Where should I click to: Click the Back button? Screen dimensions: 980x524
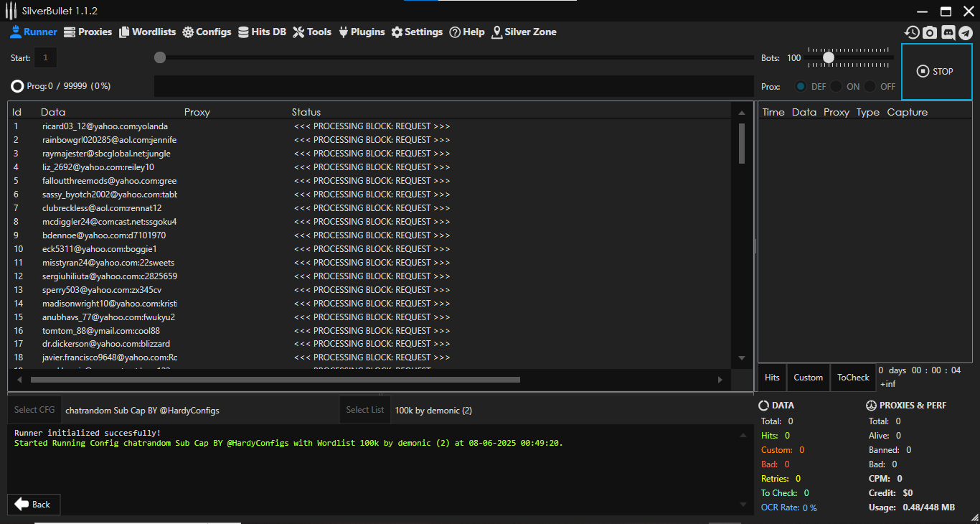[x=34, y=505]
